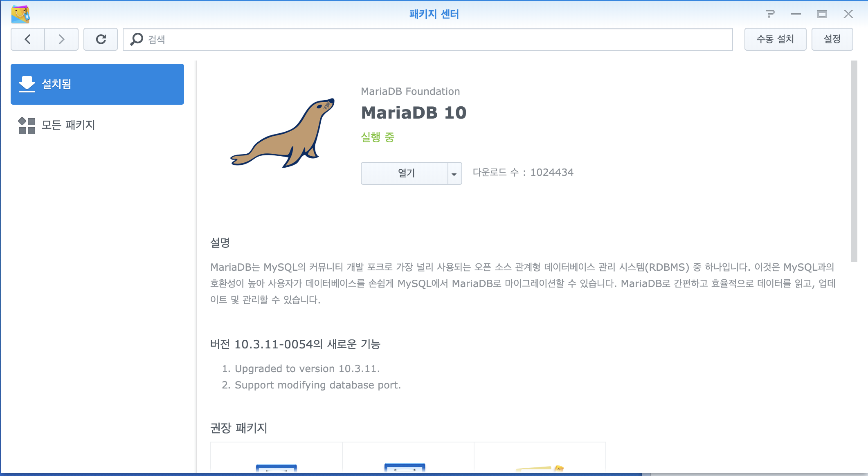Open the 설정 button
Viewport: 868px width, 476px height.
click(x=832, y=39)
